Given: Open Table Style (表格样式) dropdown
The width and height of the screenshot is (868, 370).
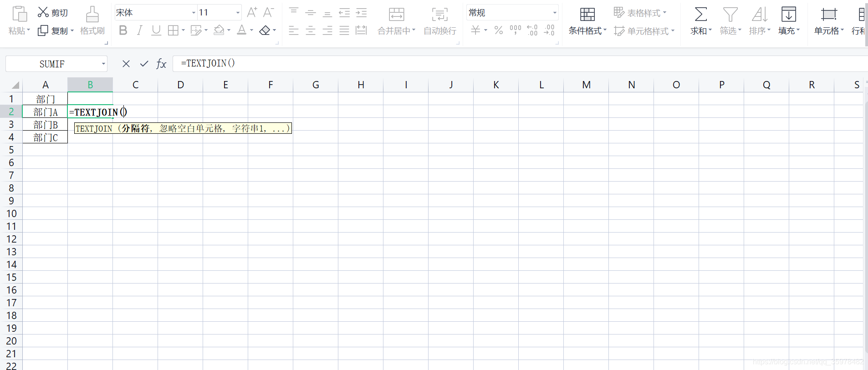Looking at the screenshot, I should (x=640, y=13).
